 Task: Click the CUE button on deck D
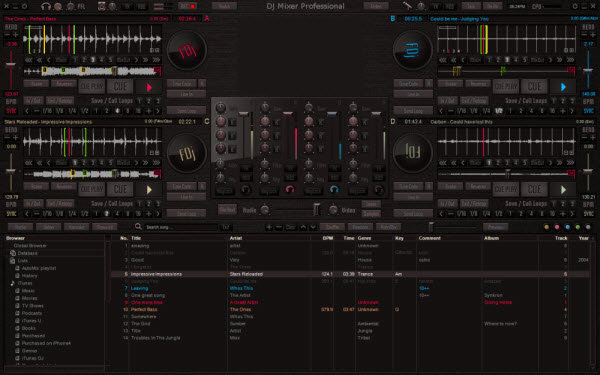(x=534, y=189)
